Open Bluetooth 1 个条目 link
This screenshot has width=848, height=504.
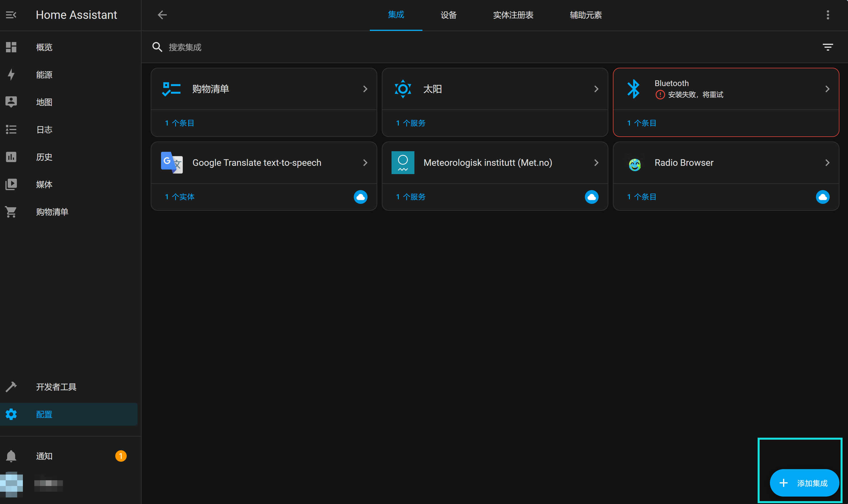coord(642,123)
